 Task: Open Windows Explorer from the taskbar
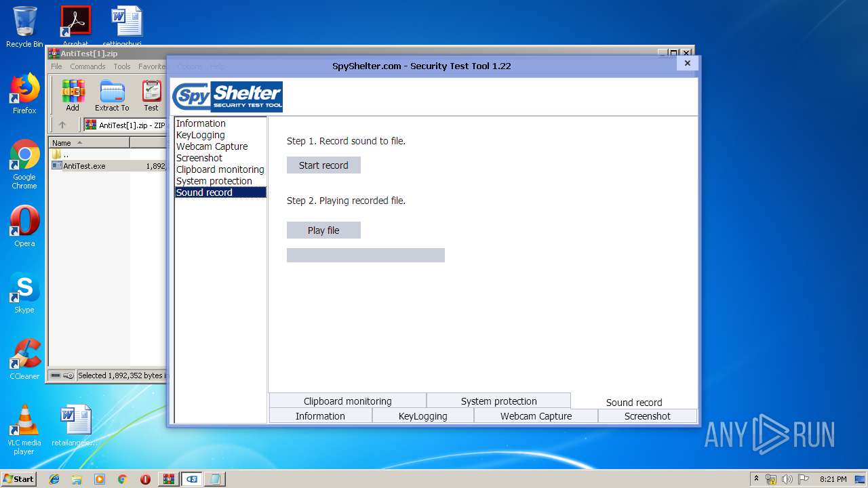77,479
